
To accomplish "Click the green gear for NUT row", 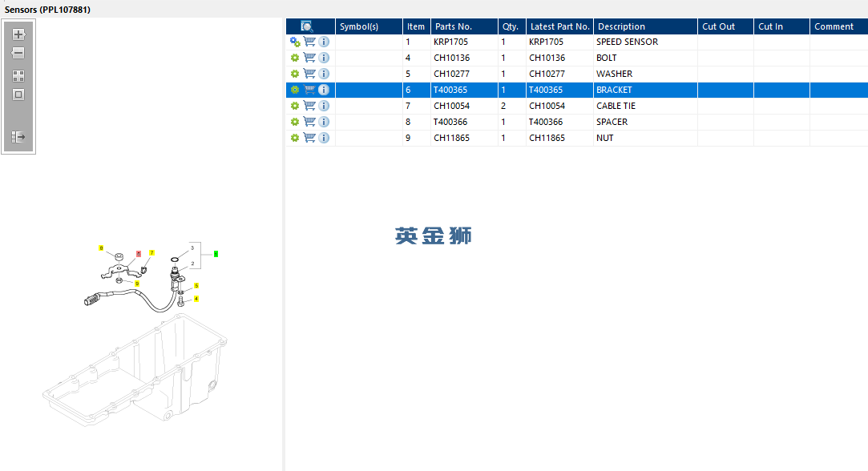I will click(295, 138).
